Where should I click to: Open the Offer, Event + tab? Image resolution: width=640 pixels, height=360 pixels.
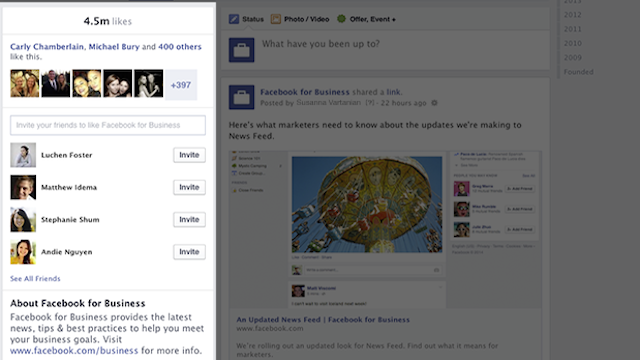click(x=366, y=19)
